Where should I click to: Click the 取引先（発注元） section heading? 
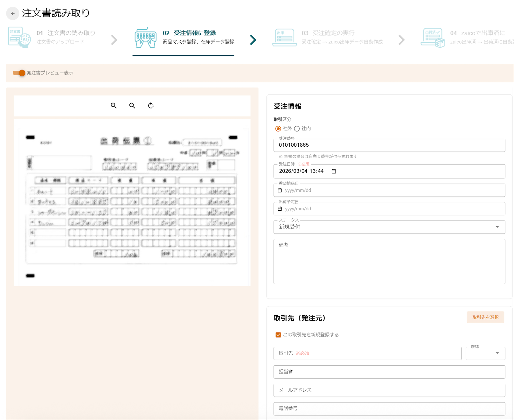coord(300,318)
